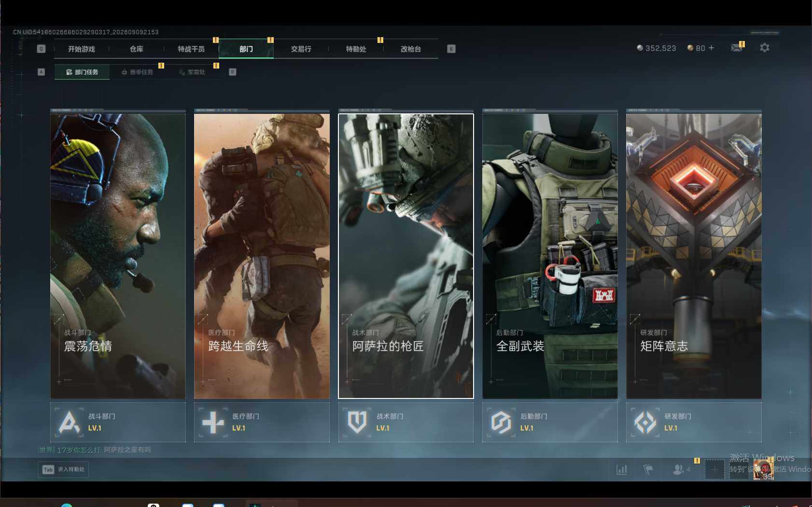Open the 研发部门 LV.1 diamond icon
The height and width of the screenshot is (507, 812).
(x=645, y=422)
